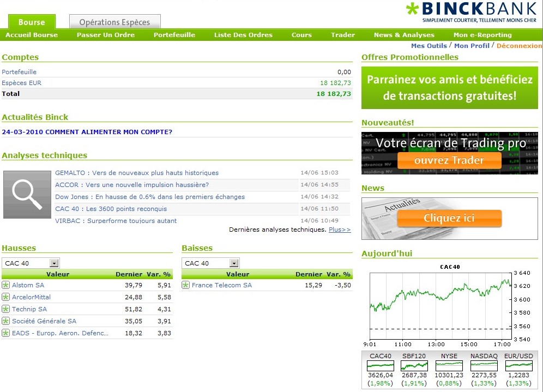Open the Portefeuille account link
This screenshot has width=543, height=392.
click(x=19, y=72)
